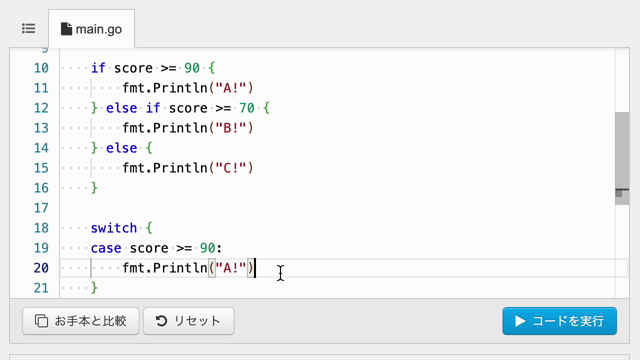
Task: Click the copy icon on compare button
Action: [41, 321]
